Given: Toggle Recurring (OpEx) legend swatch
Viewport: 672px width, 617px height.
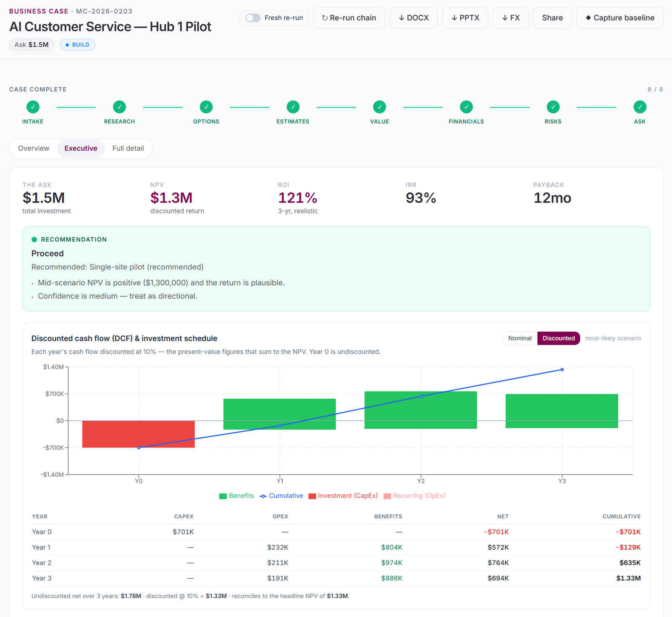Looking at the screenshot, I should pyautogui.click(x=387, y=496).
